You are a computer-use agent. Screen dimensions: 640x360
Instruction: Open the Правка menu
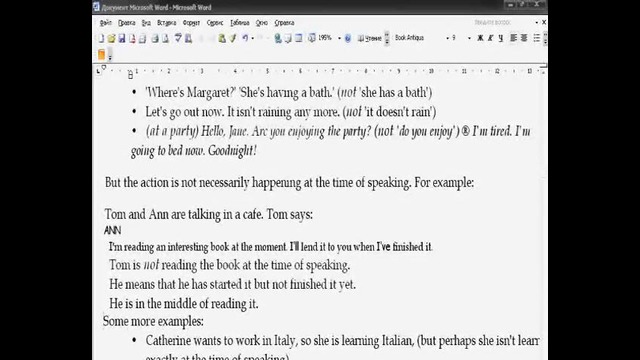coord(127,23)
